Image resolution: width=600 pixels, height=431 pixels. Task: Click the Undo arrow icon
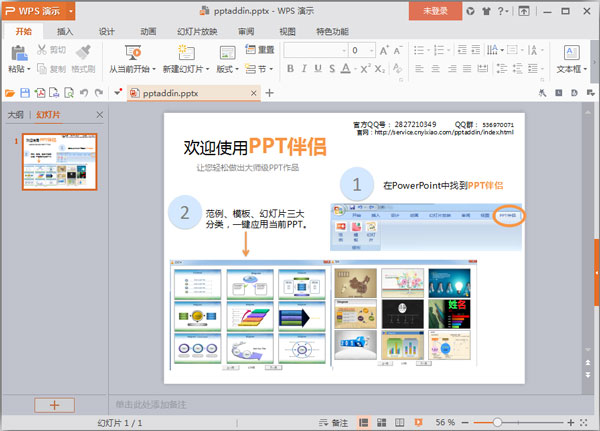pos(84,93)
